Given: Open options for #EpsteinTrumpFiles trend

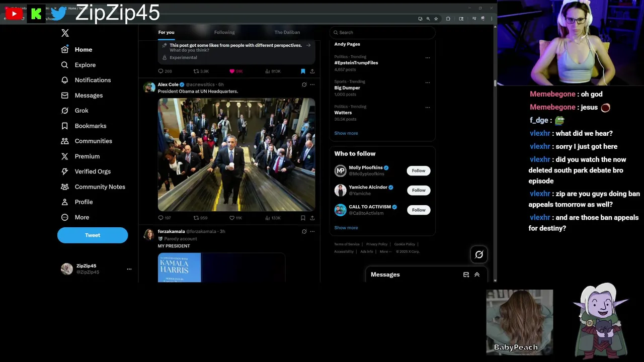Looking at the screenshot, I should pos(428,58).
